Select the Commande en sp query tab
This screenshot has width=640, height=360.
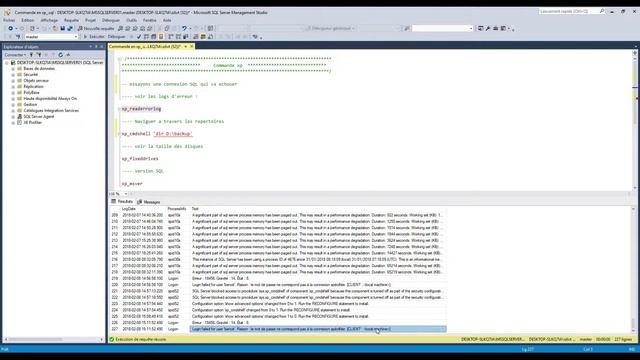(145, 47)
